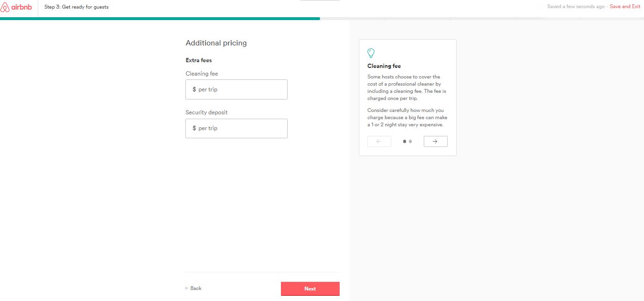
Task: Click the dollar sign in Security deposit
Action: click(x=194, y=128)
